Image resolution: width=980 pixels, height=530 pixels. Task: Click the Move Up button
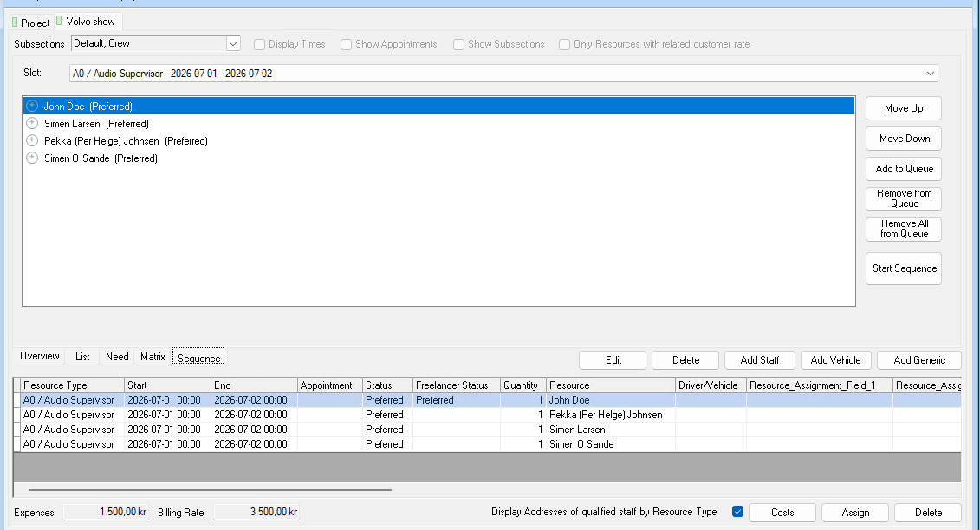click(x=904, y=108)
